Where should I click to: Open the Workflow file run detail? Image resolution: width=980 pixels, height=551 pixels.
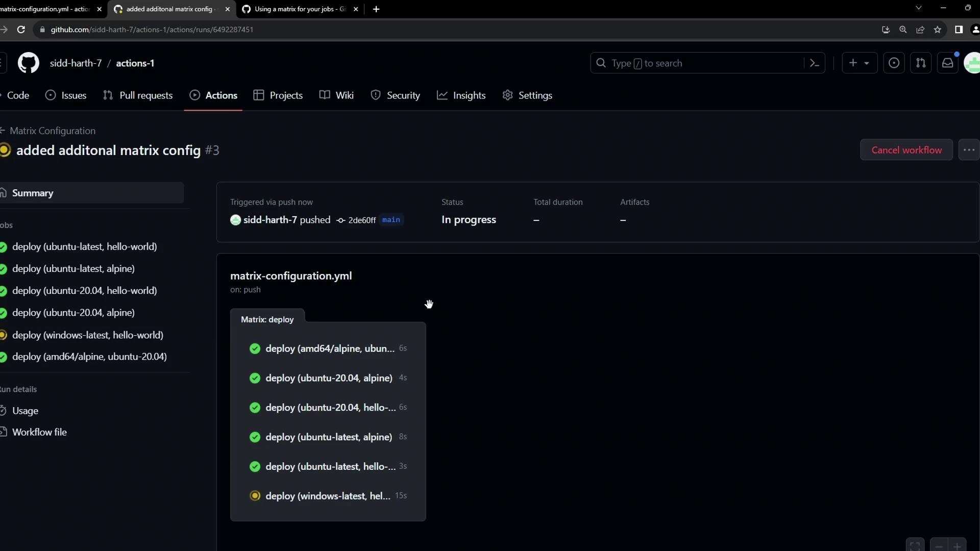[x=39, y=432]
